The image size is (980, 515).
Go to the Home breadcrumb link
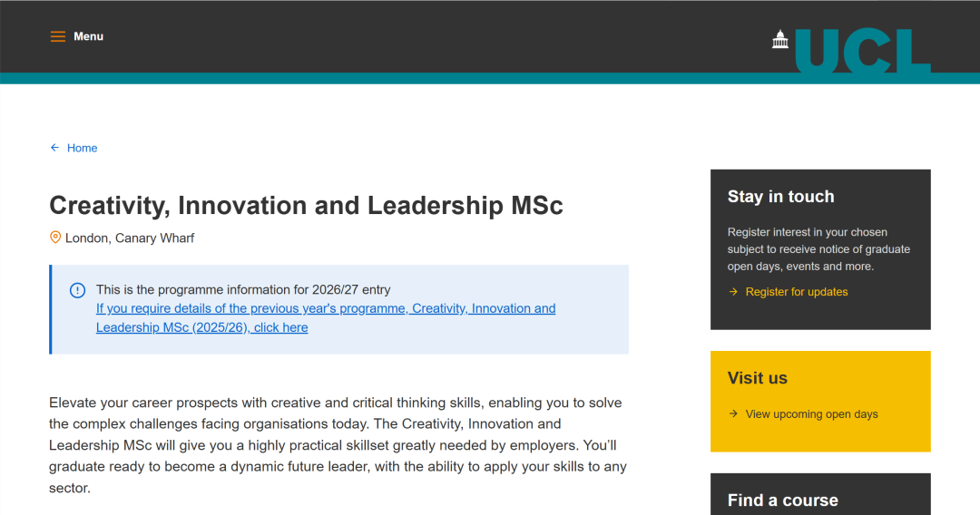pyautogui.click(x=82, y=148)
